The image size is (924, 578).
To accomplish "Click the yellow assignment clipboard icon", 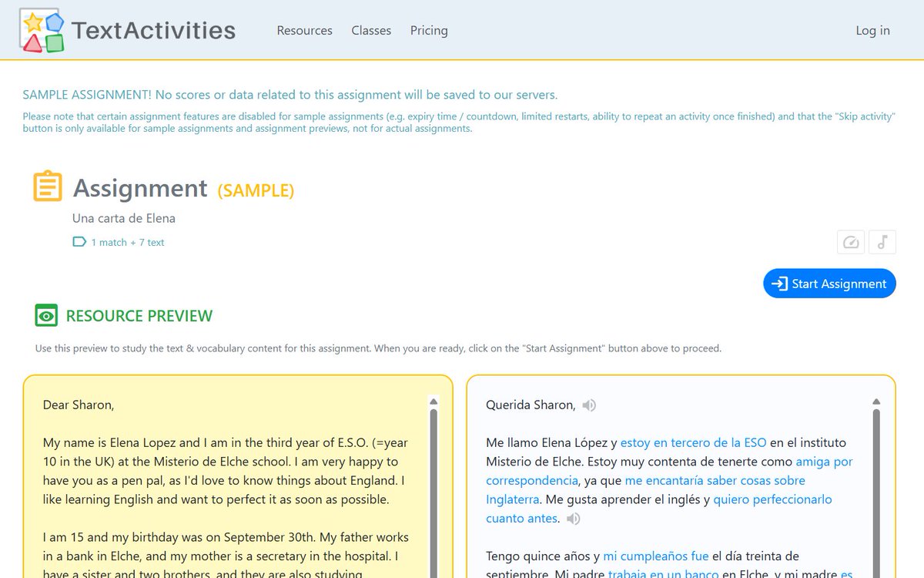I will point(46,186).
